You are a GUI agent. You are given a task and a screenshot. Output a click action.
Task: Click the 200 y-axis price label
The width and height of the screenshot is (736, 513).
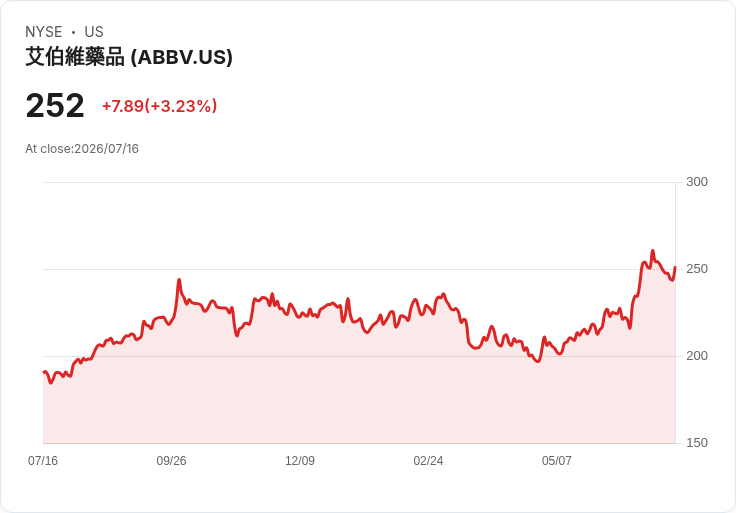(697, 356)
